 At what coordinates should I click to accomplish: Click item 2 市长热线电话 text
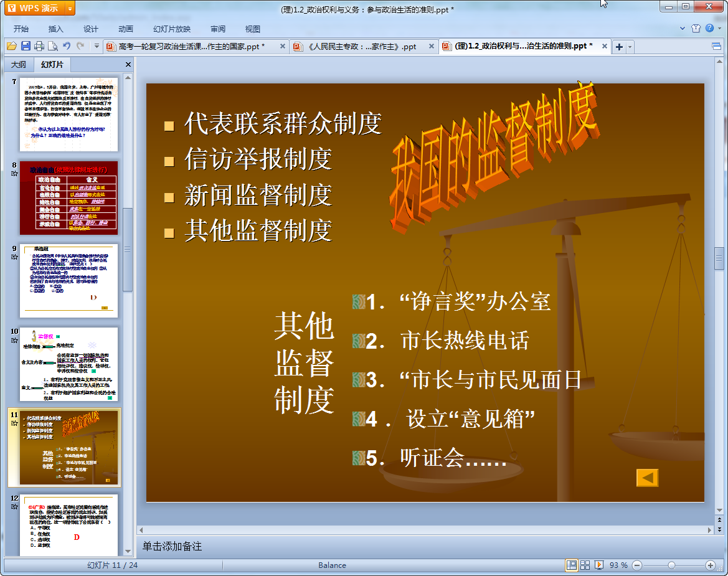tap(465, 341)
